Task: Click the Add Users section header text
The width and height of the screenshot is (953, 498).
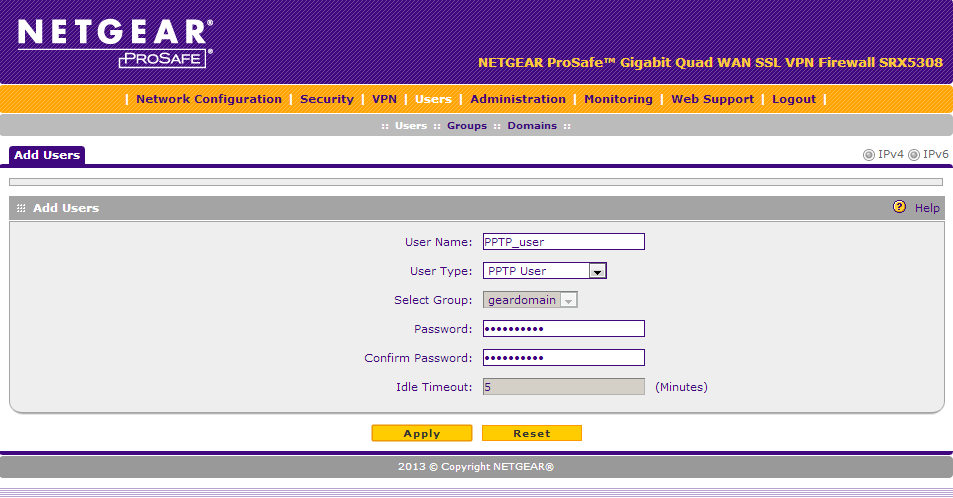Action: point(66,208)
